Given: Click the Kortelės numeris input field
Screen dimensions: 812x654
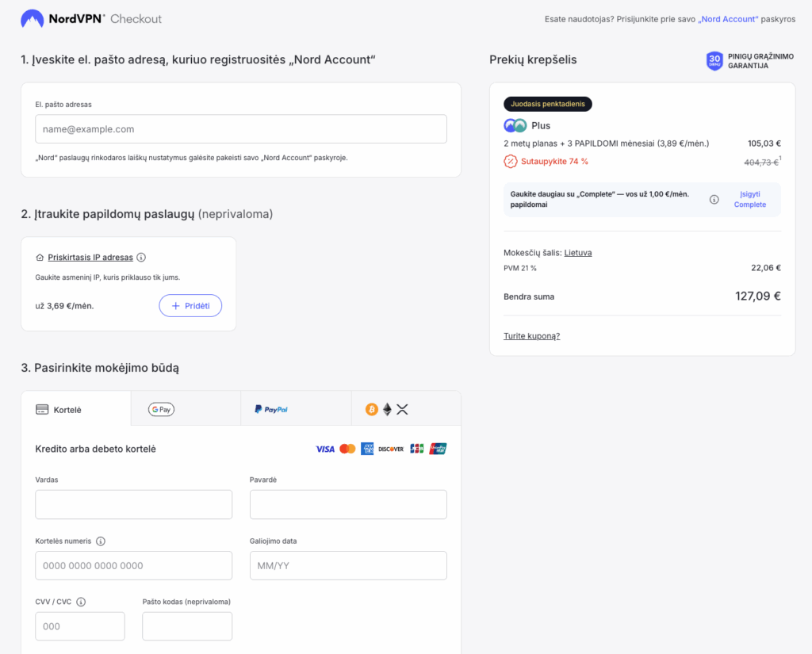Looking at the screenshot, I should pos(134,566).
